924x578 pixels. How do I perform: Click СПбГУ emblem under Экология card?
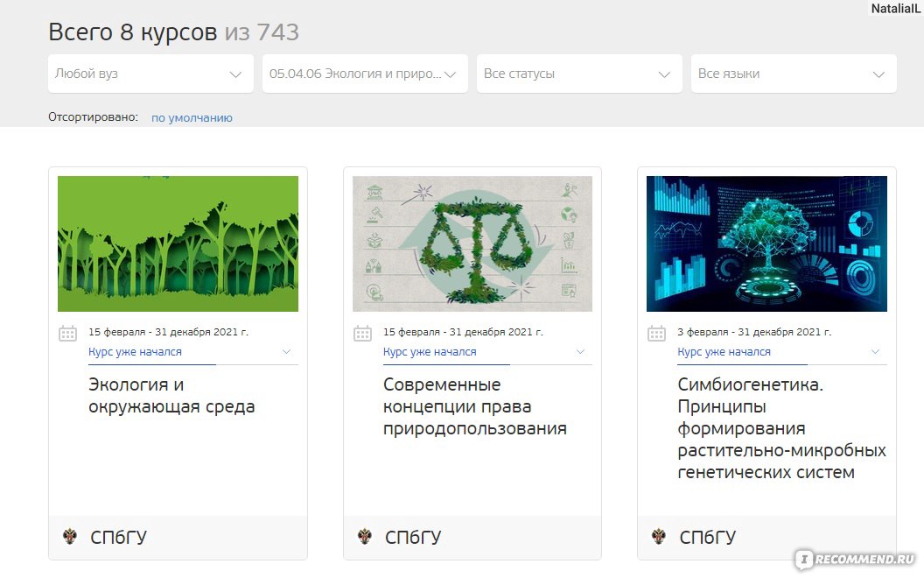click(70, 537)
